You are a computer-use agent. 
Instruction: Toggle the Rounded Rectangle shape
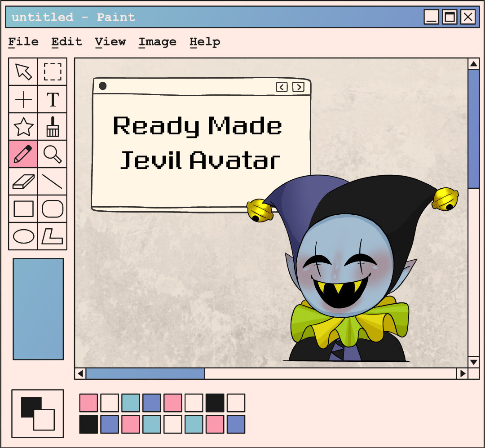click(53, 208)
